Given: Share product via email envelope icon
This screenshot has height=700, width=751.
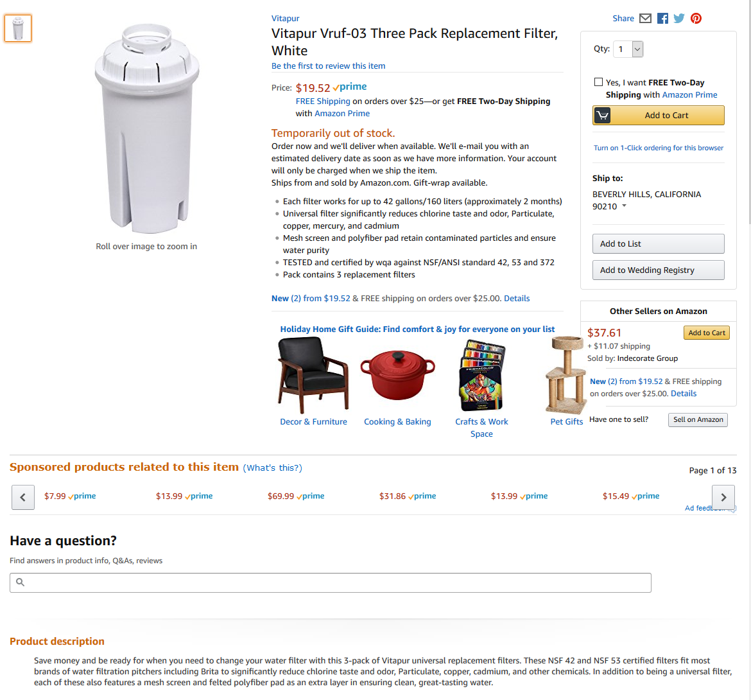Looking at the screenshot, I should (x=645, y=18).
